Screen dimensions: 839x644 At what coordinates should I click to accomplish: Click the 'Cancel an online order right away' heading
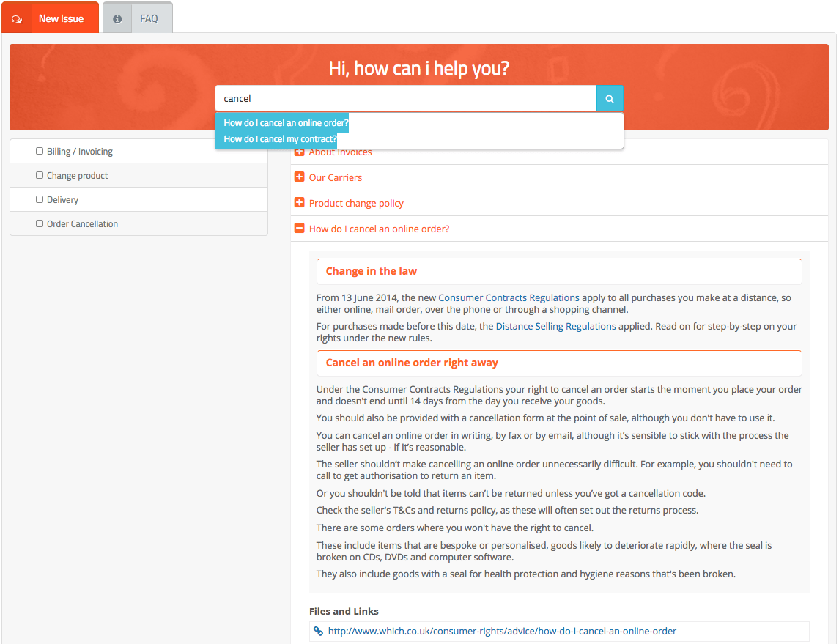pos(412,363)
